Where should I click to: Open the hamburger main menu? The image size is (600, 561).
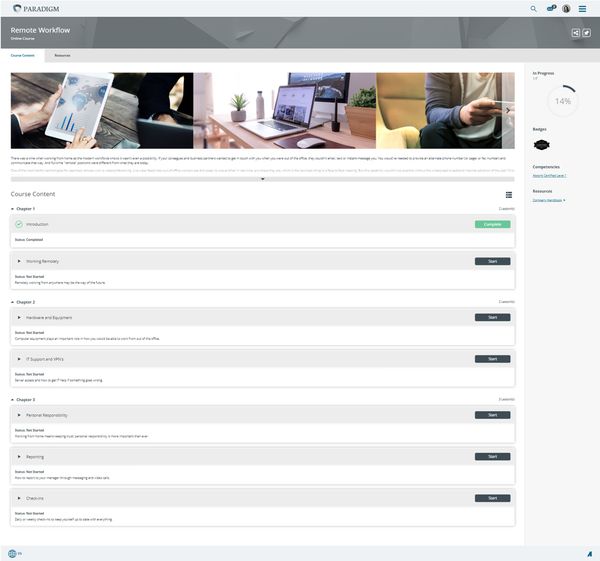583,8
